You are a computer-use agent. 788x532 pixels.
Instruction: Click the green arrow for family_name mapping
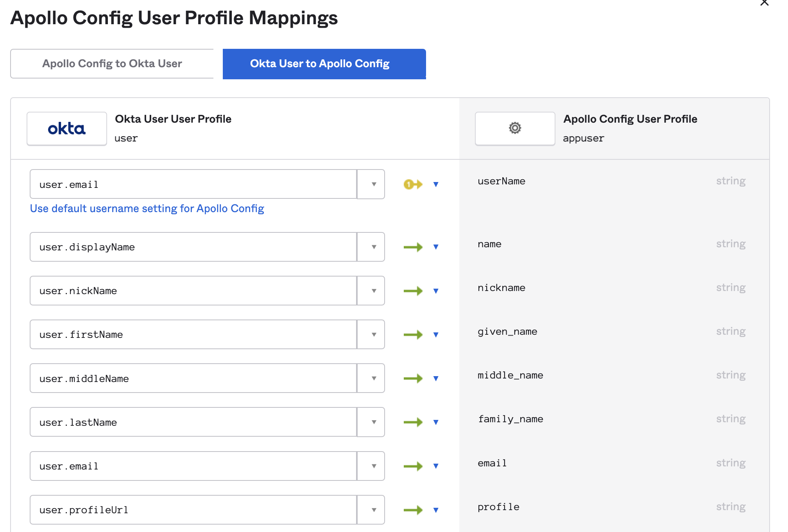tap(413, 422)
